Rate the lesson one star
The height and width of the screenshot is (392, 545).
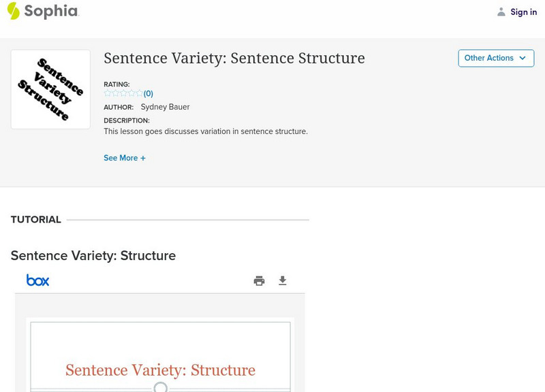[x=108, y=93]
